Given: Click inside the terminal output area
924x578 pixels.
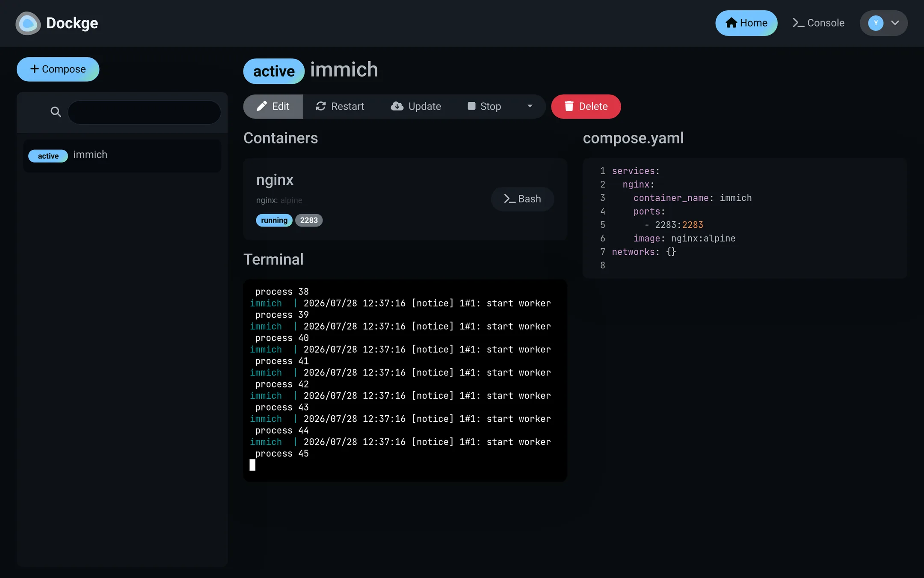Looking at the screenshot, I should click(x=405, y=381).
